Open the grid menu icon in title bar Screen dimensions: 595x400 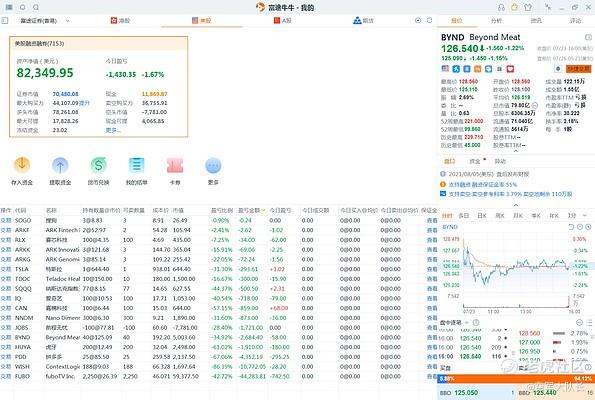[x=9, y=7]
